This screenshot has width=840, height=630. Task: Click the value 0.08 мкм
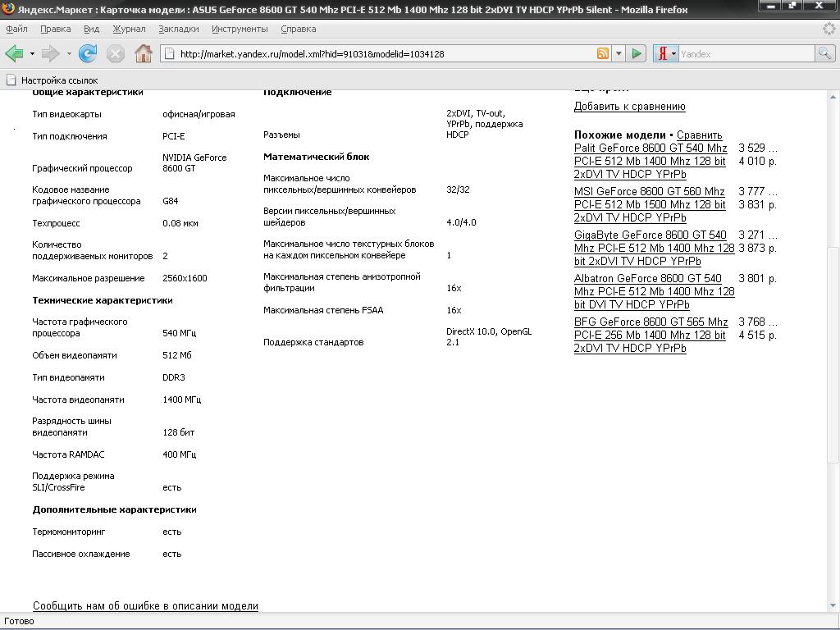pos(180,223)
